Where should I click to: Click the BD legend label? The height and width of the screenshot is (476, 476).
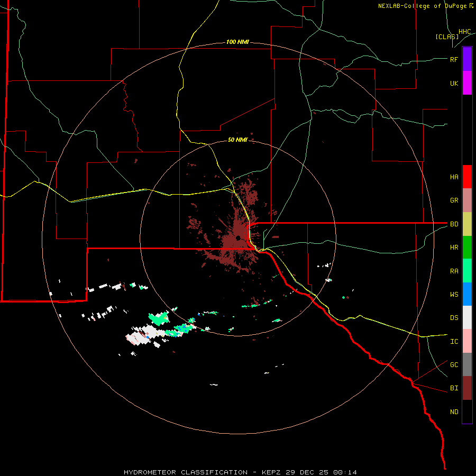(454, 224)
